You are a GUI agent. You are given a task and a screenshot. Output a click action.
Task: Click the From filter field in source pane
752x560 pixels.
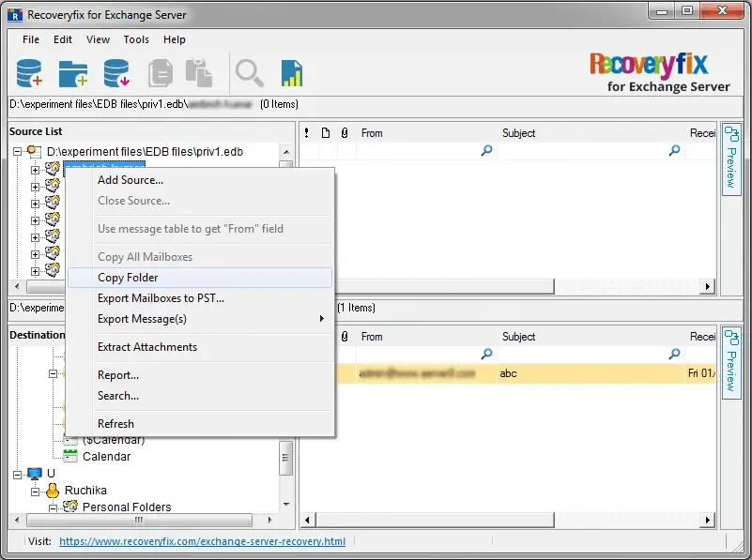coord(426,150)
